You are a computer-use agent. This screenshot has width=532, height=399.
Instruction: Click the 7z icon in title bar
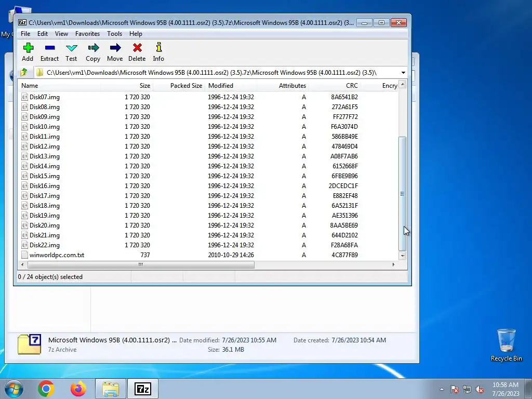click(22, 23)
